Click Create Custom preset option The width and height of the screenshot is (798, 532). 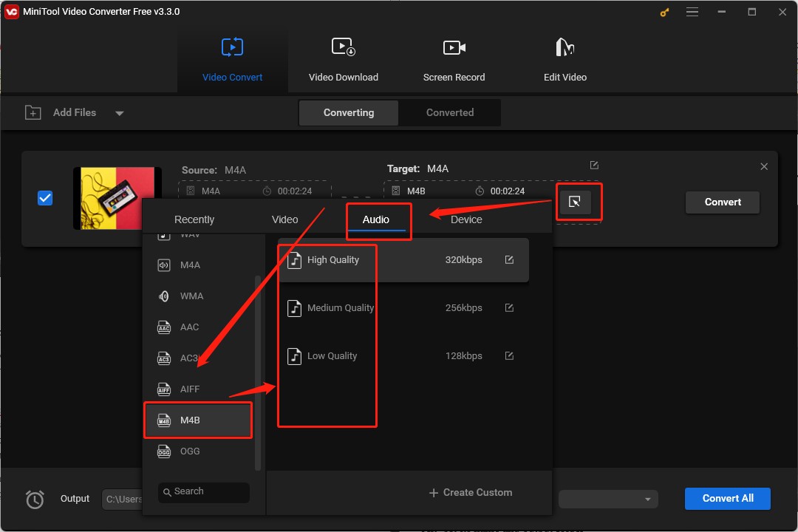[471, 492]
